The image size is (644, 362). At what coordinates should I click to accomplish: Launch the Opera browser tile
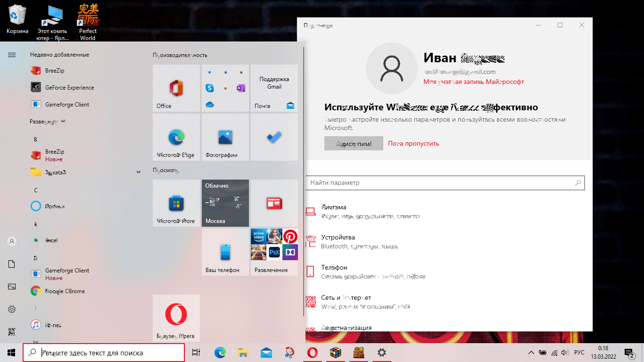176,318
